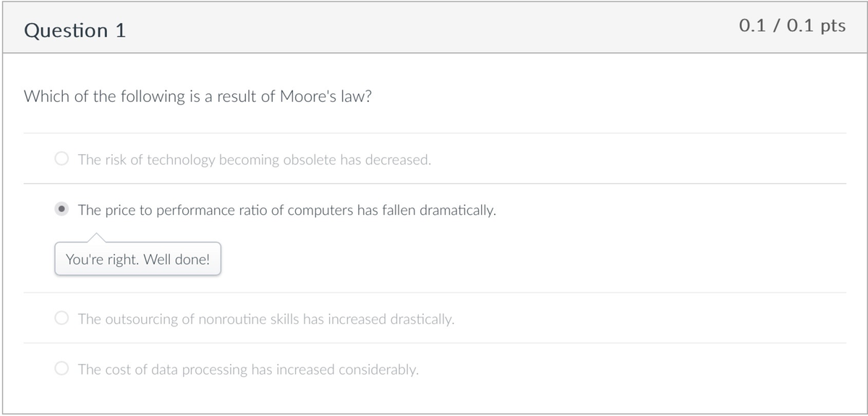Screen dimensions: 868x416
Task: Click the answer text about price to performance ratio
Action: [286, 211]
